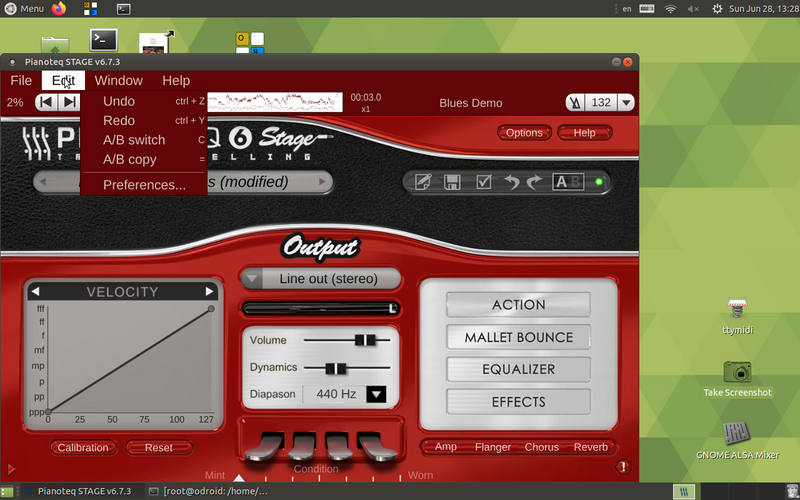
Task: Switch VELOCITY panel to previous curve
Action: tap(35, 291)
